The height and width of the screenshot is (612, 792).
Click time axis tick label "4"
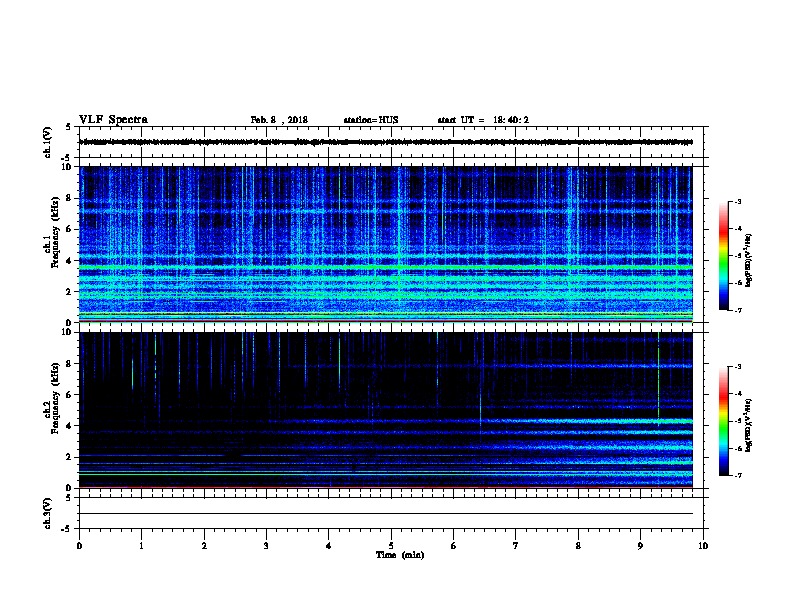click(329, 546)
